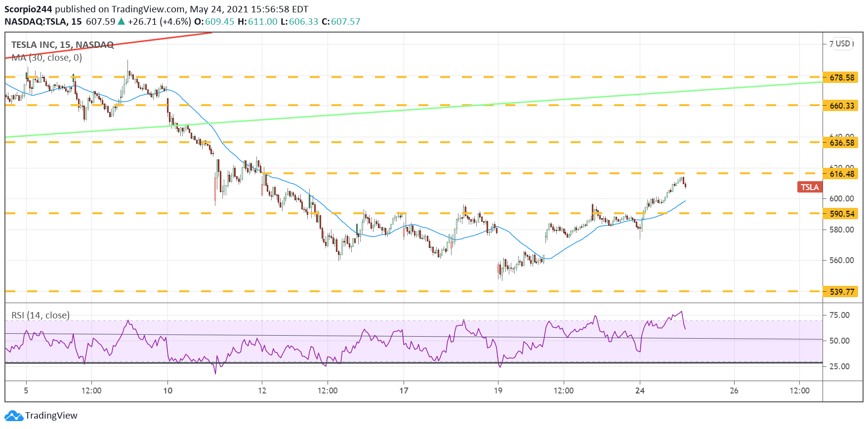Click the 560.00 price axis value
Image resolution: width=868 pixels, height=429 pixels.
[842, 260]
